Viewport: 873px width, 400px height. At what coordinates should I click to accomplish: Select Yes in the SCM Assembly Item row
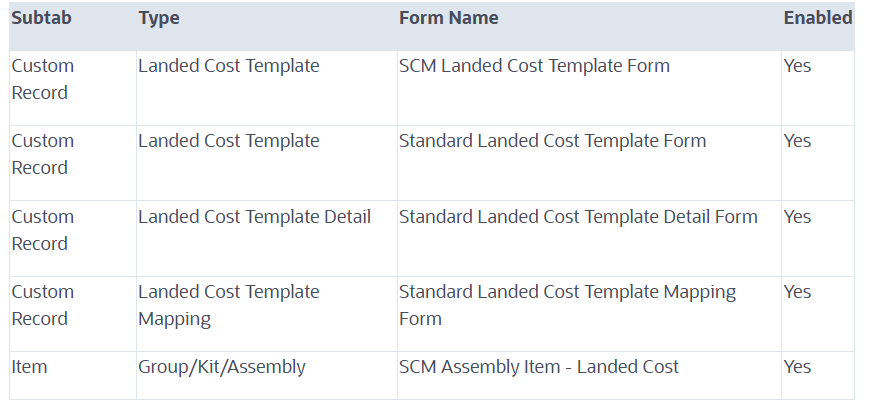[x=797, y=367]
